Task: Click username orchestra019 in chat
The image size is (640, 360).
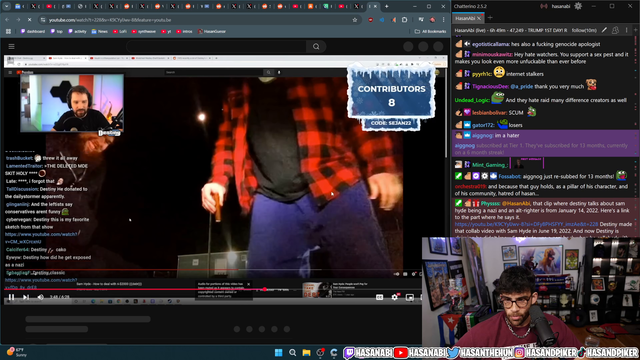Action: 470,187
